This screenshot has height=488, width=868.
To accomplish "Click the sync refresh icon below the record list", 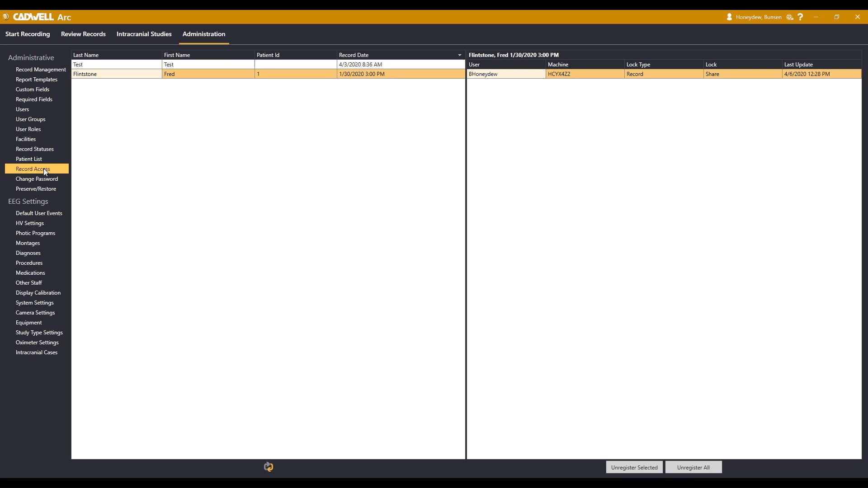I will point(269,467).
